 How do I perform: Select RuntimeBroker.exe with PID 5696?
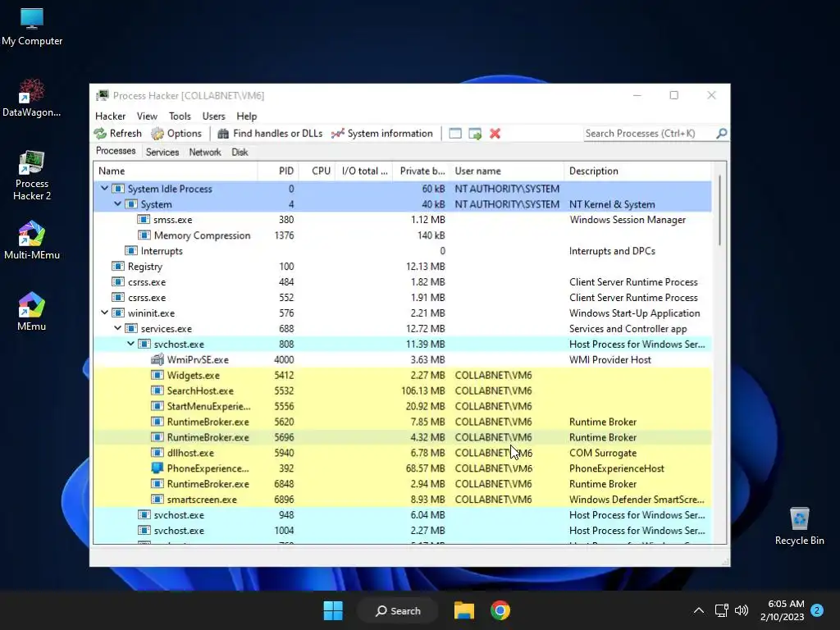tap(403, 437)
